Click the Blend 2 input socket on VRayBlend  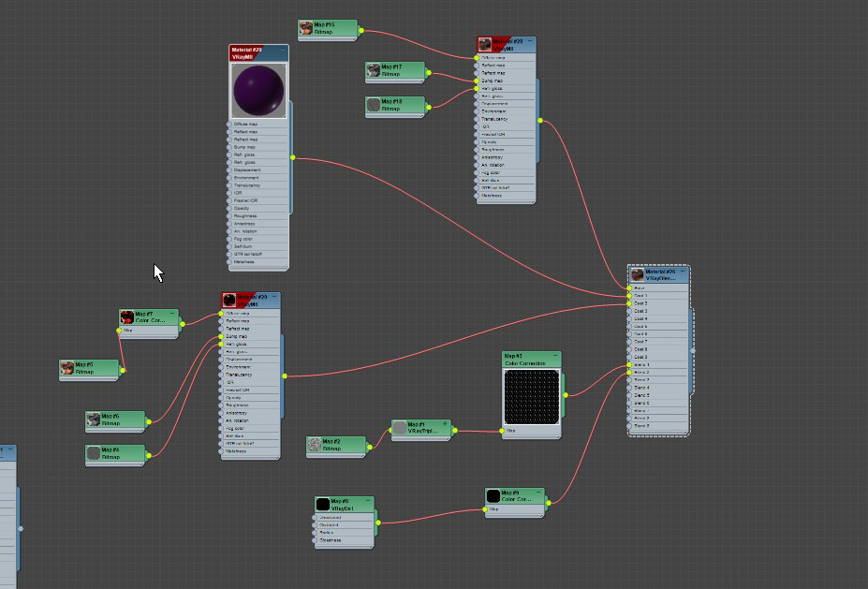coord(629,373)
